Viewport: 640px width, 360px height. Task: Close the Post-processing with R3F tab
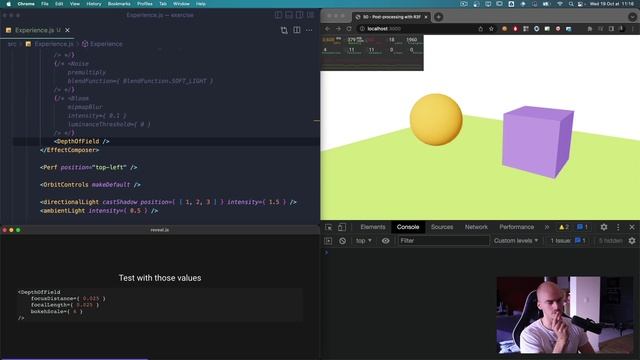pyautogui.click(x=426, y=17)
